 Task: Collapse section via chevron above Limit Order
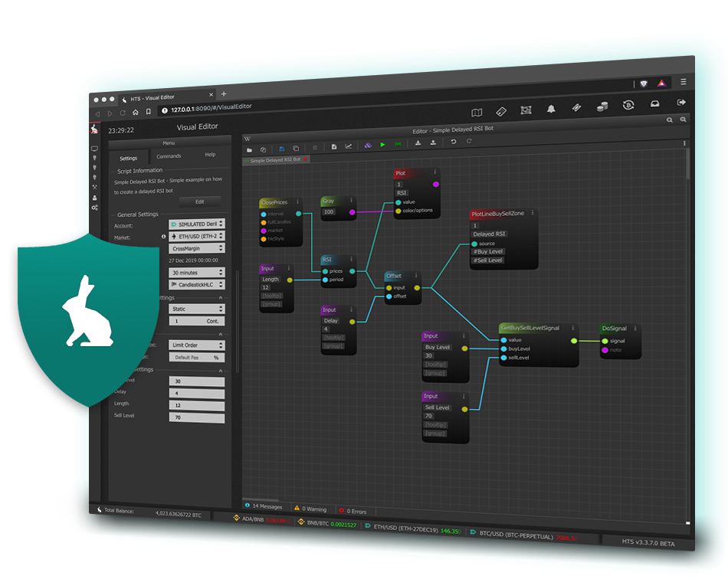click(x=221, y=334)
